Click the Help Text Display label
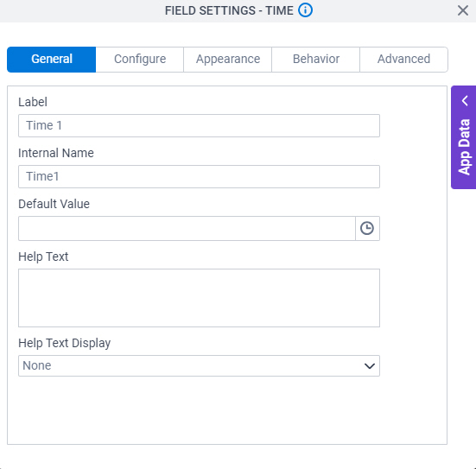 (64, 343)
